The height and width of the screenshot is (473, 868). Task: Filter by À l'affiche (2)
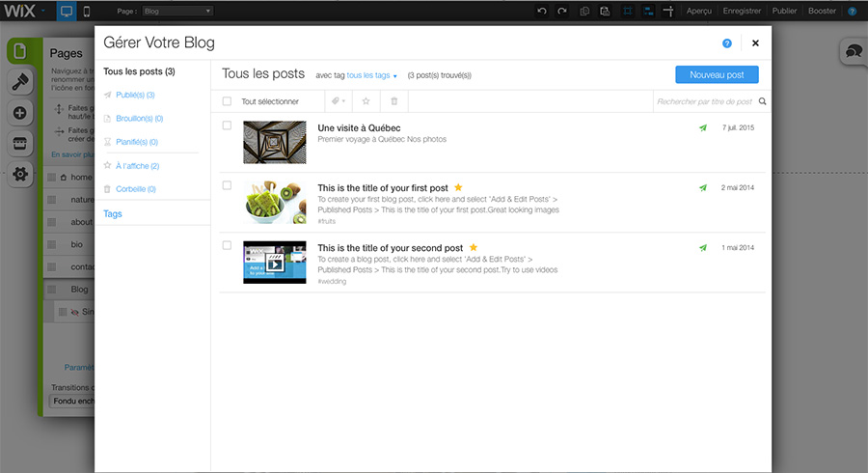pyautogui.click(x=137, y=166)
